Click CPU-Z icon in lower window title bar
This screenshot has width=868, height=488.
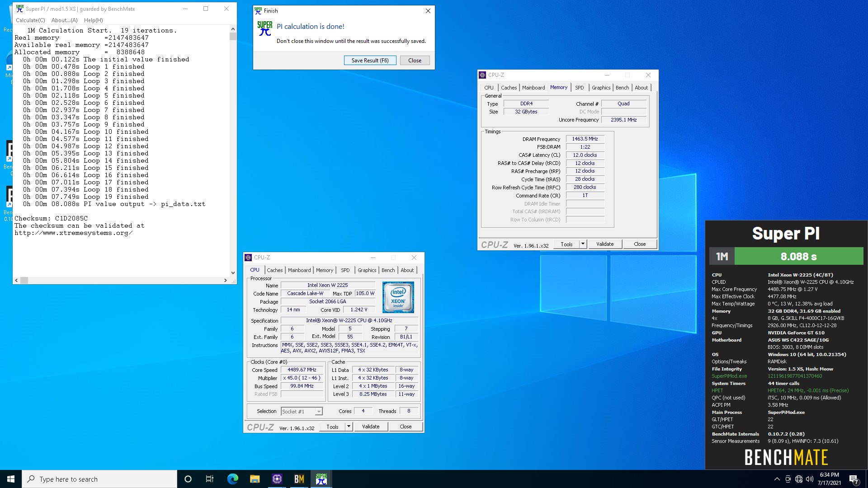(x=248, y=258)
